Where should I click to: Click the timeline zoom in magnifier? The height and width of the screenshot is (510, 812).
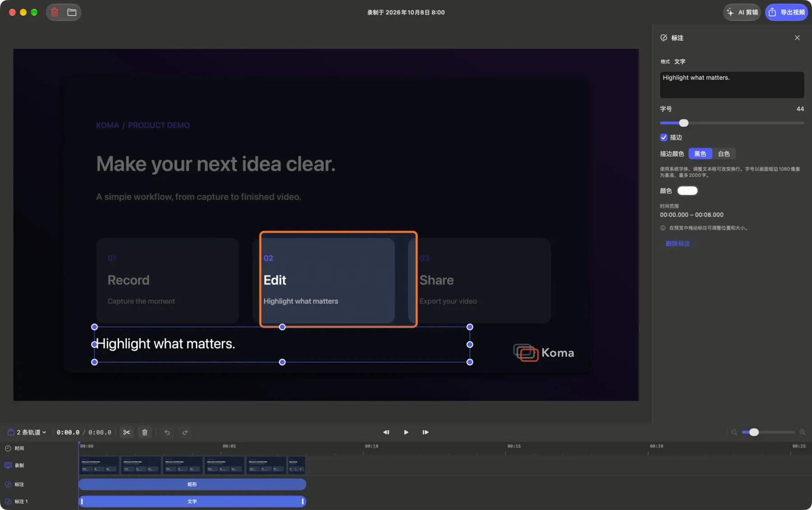coord(802,432)
